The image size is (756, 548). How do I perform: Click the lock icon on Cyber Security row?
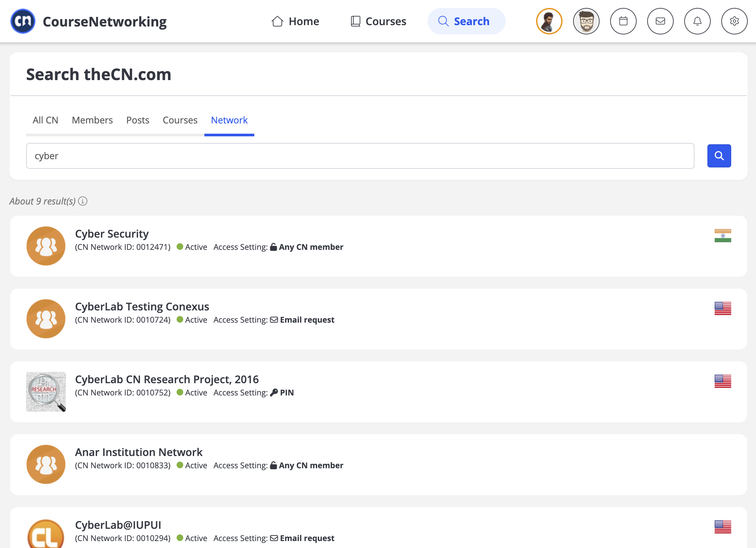(x=273, y=247)
